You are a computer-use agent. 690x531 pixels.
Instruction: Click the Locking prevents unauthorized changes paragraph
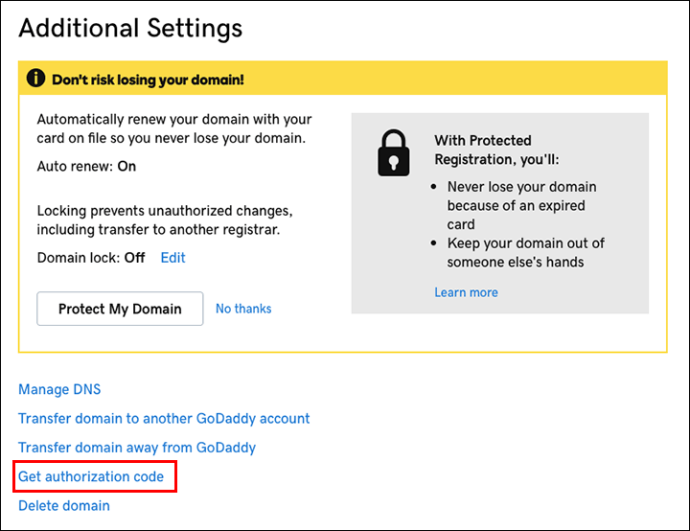[165, 220]
